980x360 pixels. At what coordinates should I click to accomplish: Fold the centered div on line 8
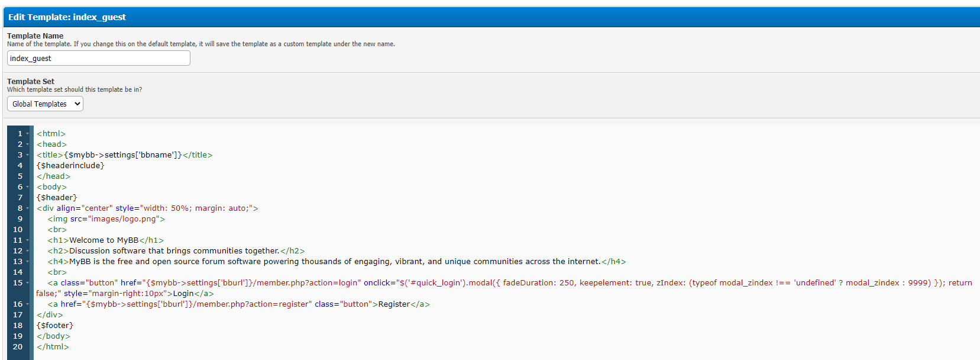28,208
